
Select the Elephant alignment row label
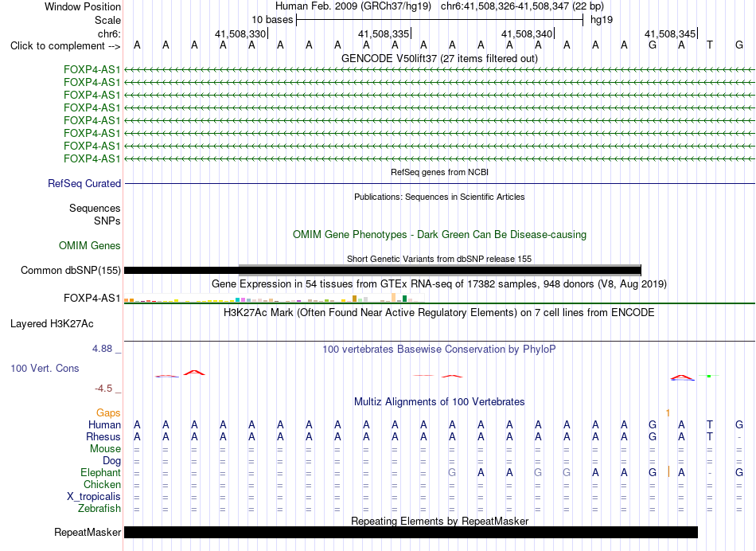click(100, 472)
